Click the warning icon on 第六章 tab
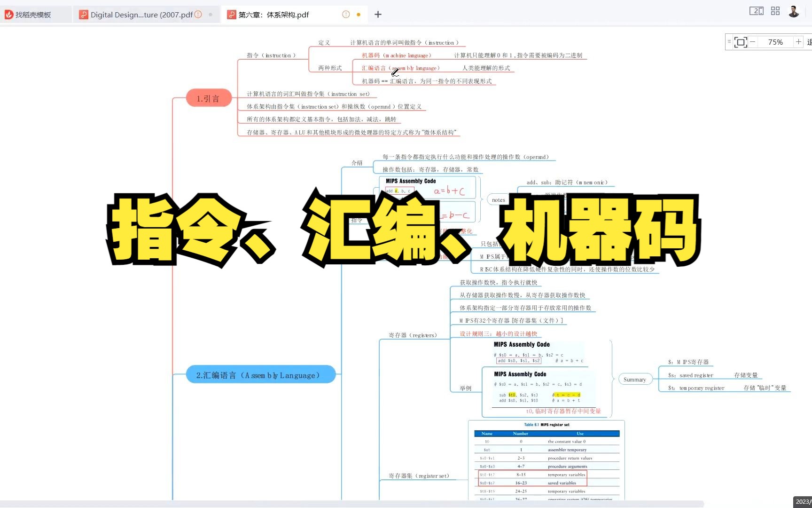The image size is (812, 508). (345, 15)
